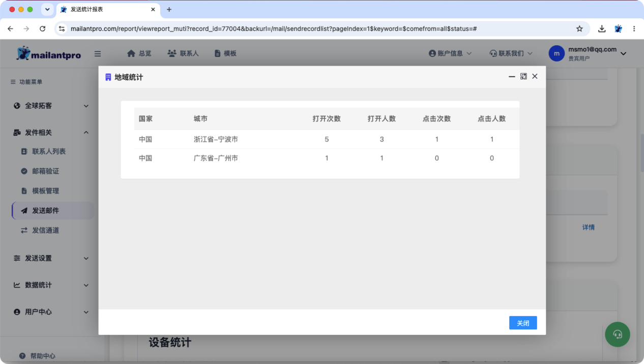
Task: Click browser forward arrow
Action: tap(26, 29)
